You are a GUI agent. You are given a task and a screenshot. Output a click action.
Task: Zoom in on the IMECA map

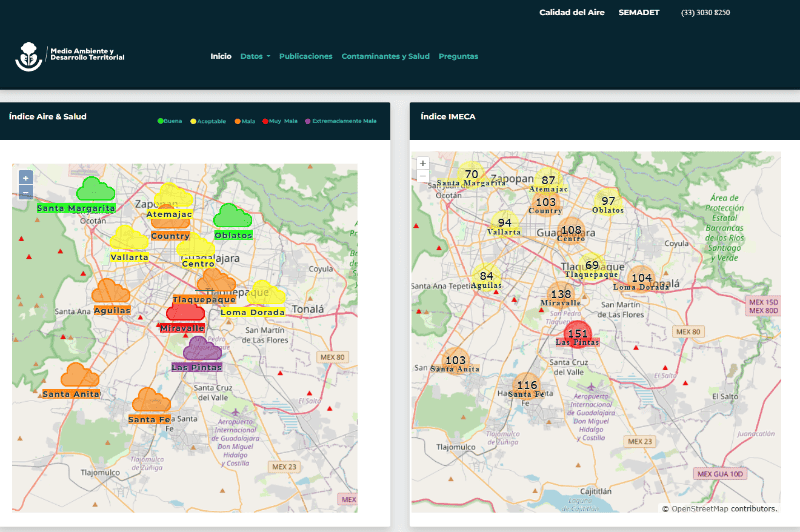[423, 163]
